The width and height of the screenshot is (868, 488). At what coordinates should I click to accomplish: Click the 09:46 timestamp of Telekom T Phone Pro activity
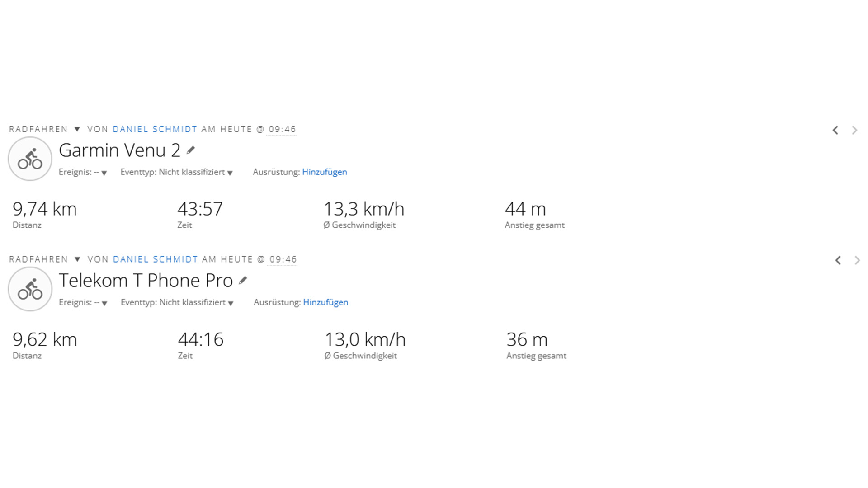click(x=283, y=259)
